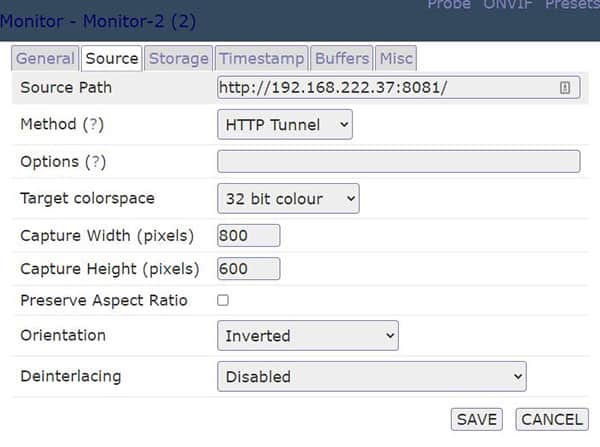The width and height of the screenshot is (600, 447).
Task: Focus the Capture Width input field
Action: [x=249, y=235]
